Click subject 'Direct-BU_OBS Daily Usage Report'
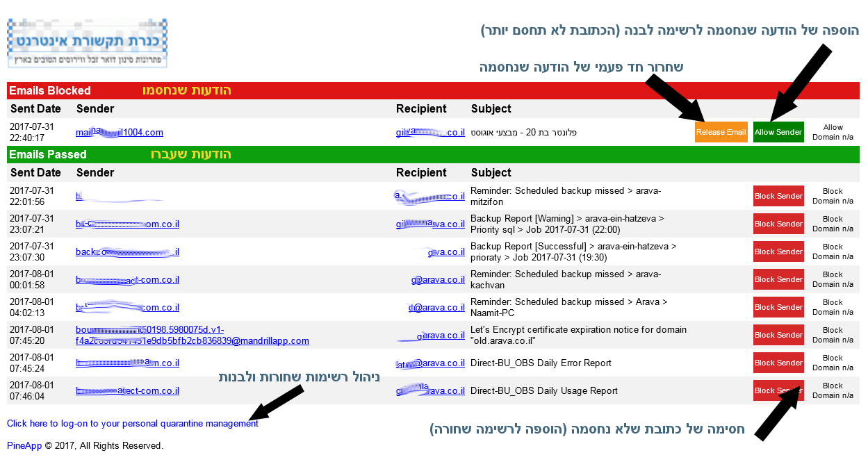868x462 pixels. click(x=544, y=390)
